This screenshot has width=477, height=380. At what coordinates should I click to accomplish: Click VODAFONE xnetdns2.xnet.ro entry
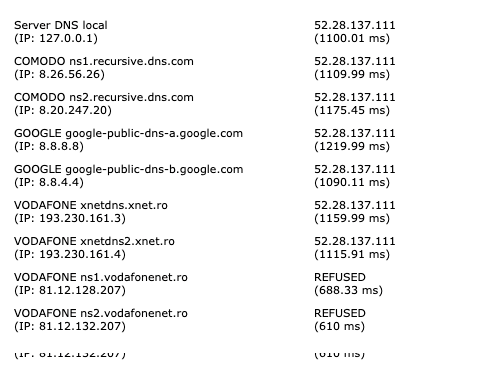coord(94,241)
